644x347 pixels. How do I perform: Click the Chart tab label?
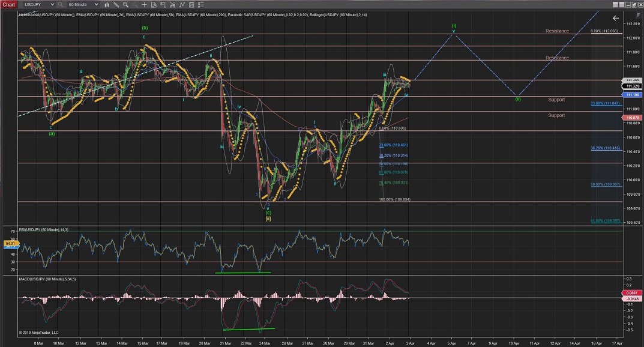pos(8,5)
